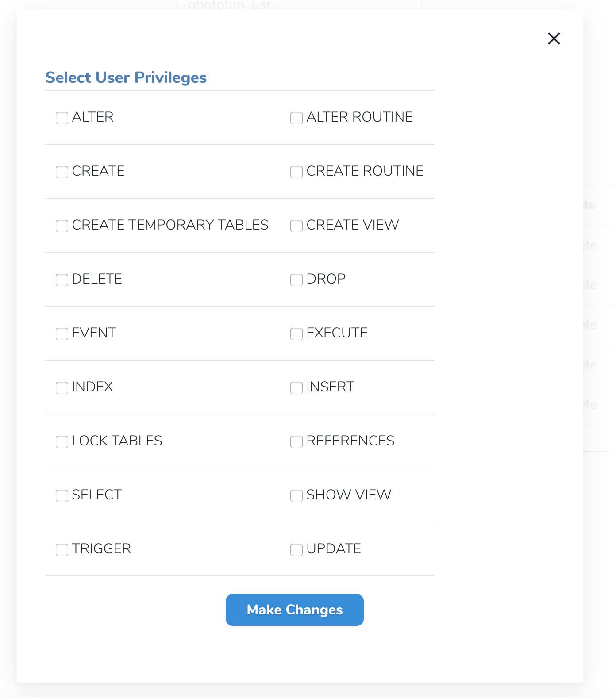Click the Make Changes button
The image size is (616, 698).
click(294, 610)
